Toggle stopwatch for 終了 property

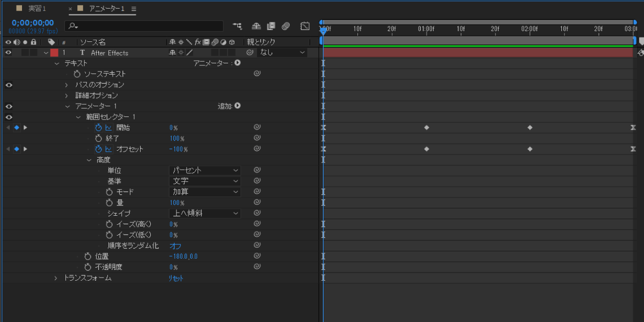click(98, 138)
